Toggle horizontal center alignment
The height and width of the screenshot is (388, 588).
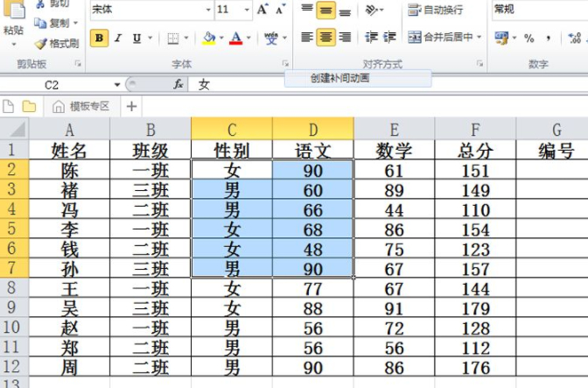pos(325,37)
